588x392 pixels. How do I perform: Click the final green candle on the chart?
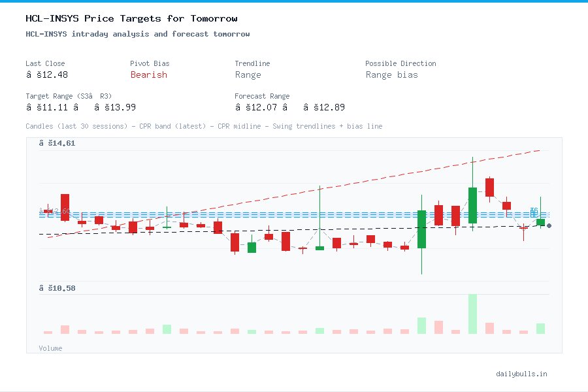[x=540, y=222]
